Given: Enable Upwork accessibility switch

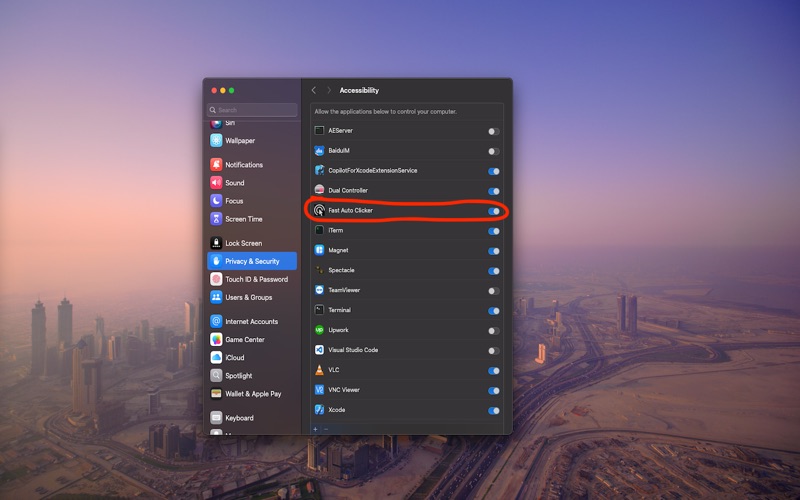Looking at the screenshot, I should (493, 330).
